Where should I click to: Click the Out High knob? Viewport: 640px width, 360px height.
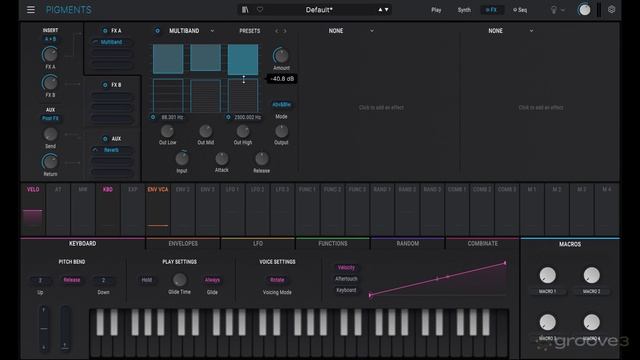tap(243, 131)
